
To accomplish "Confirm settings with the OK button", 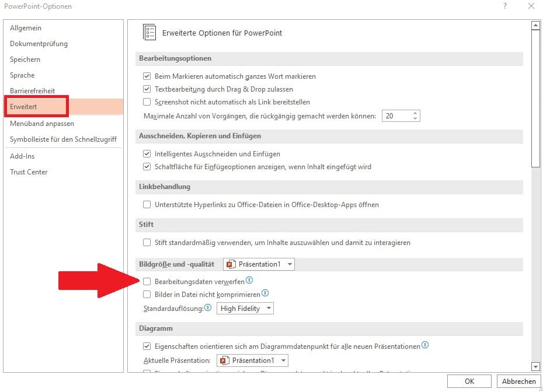I will pos(469,381).
